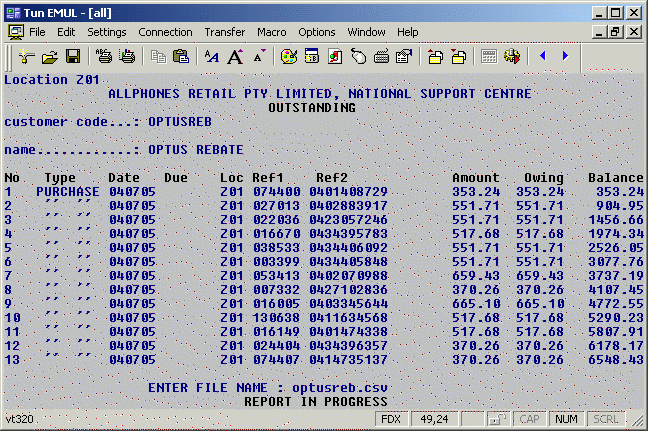Click the new connection key icon
Viewport: 648px width, 431px height.
26,56
